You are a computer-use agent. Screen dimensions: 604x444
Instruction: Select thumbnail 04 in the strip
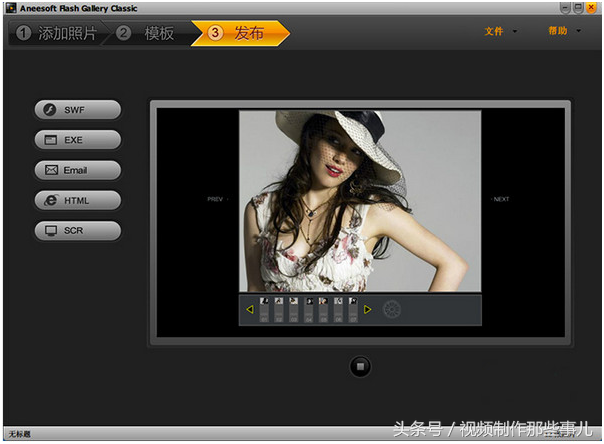[x=309, y=309]
